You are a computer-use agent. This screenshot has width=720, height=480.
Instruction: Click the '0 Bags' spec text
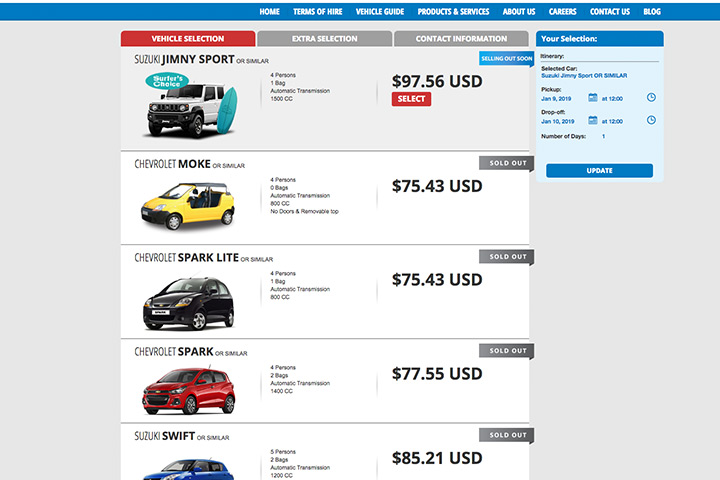(279, 188)
